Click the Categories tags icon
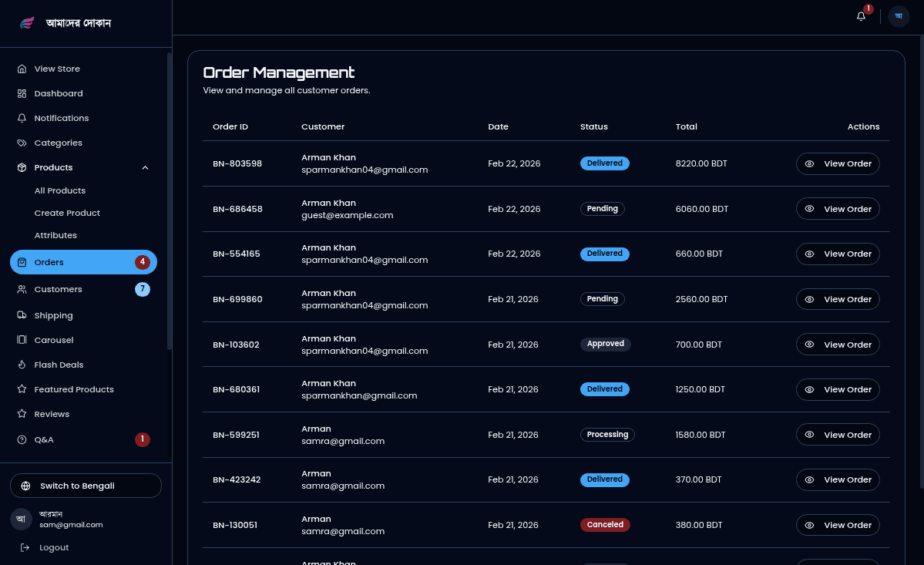The width and height of the screenshot is (924, 565). [21, 143]
